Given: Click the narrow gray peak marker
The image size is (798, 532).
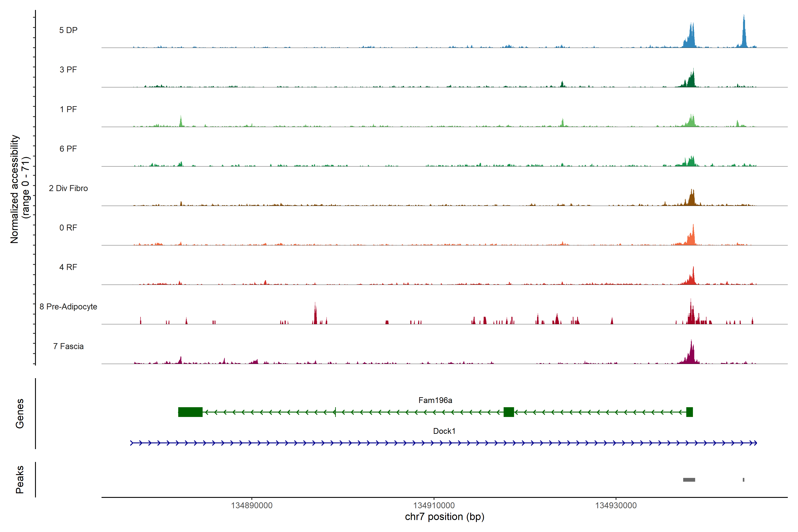Looking at the screenshot, I should point(743,480).
